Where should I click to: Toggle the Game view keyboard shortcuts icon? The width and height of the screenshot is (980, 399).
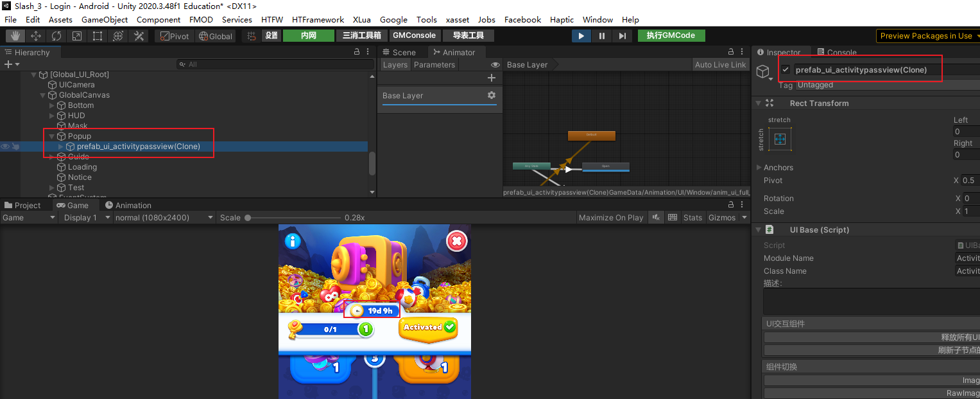[672, 217]
